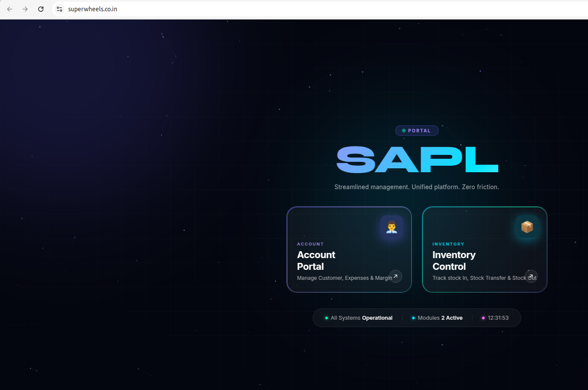588x390 pixels.
Task: Reload the superwheels.co.in page
Action: pos(41,9)
